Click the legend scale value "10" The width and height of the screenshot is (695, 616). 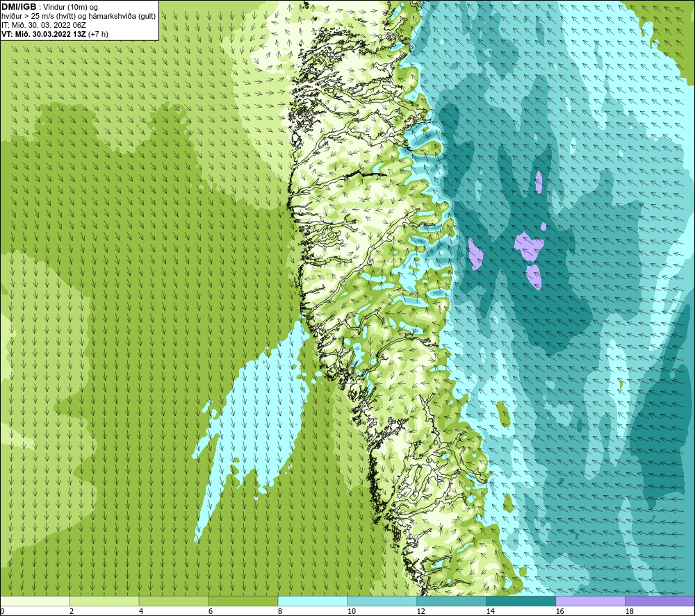(352, 612)
